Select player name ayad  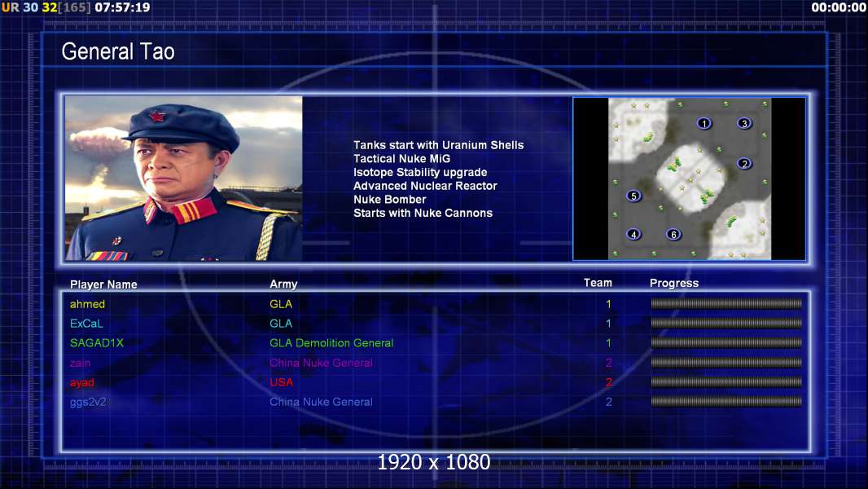click(x=82, y=383)
